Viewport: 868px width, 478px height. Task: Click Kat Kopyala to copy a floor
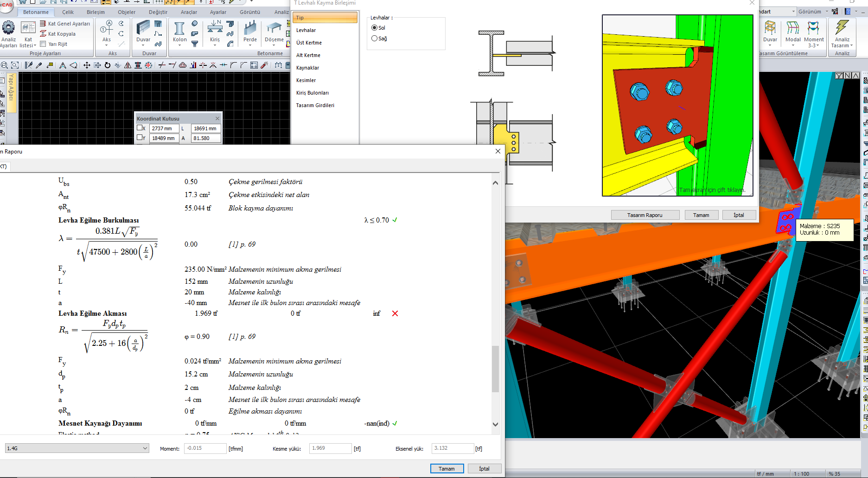(57, 34)
